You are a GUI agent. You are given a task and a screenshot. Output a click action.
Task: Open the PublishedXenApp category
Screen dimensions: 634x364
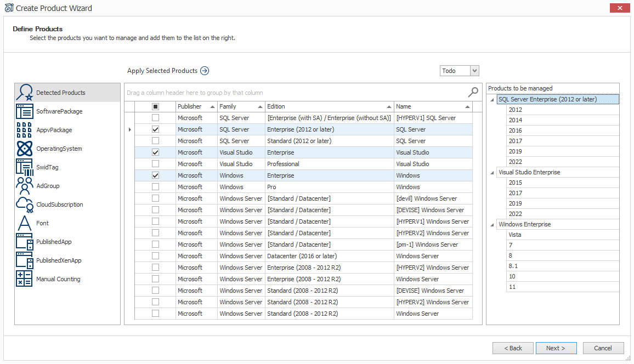pos(67,260)
